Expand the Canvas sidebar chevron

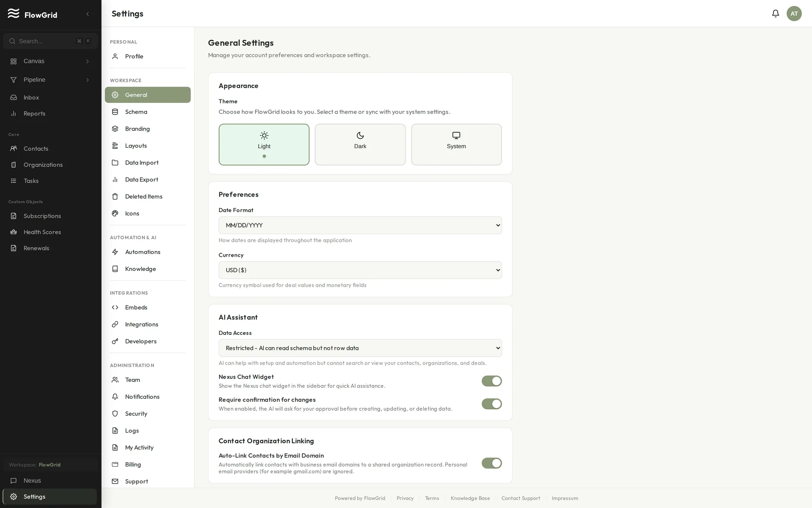88,61
